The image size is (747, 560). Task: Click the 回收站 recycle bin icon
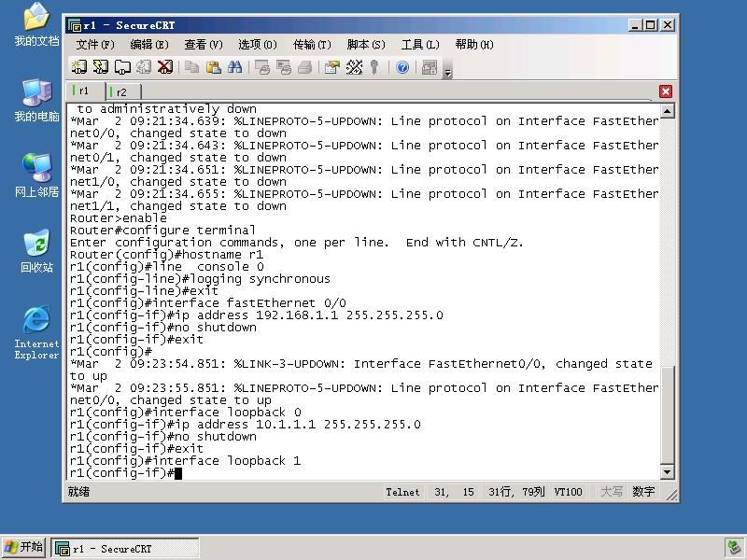[36, 251]
